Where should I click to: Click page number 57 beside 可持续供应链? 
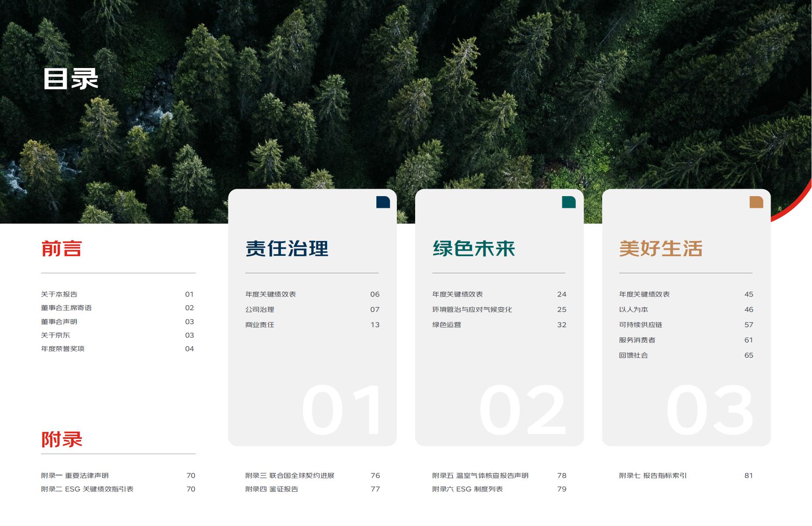coord(749,325)
